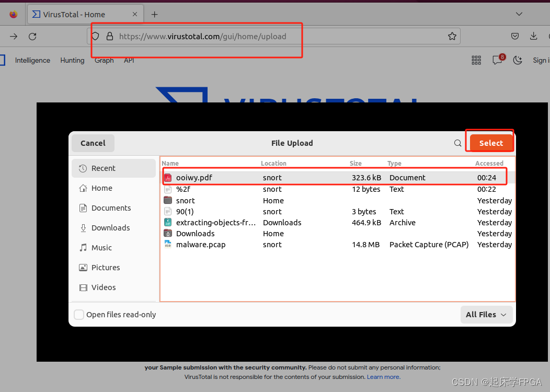
Task: Click the site security padlock icon
Action: pos(110,36)
